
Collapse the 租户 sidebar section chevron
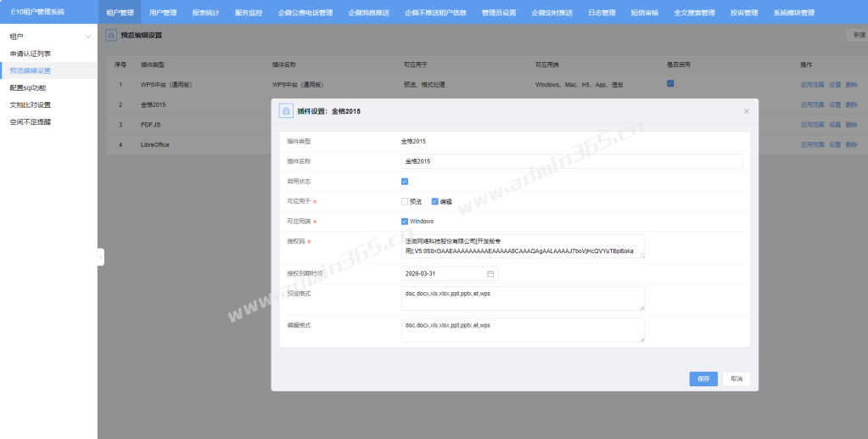point(88,37)
